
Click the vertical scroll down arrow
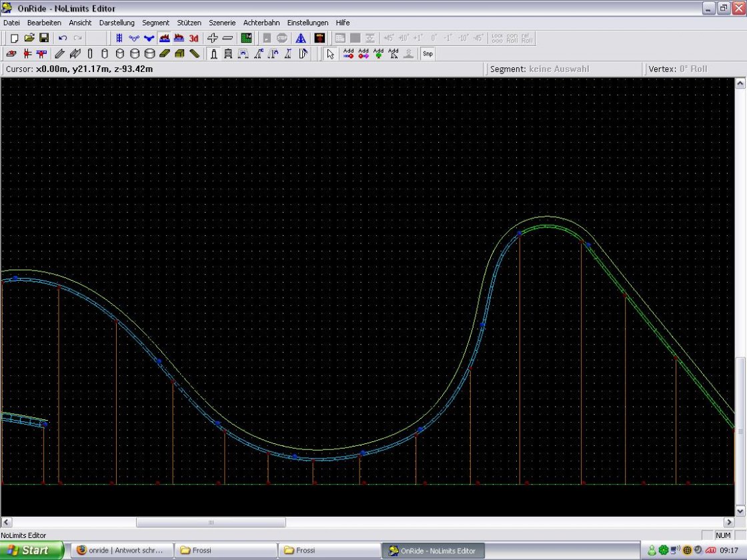(740, 511)
